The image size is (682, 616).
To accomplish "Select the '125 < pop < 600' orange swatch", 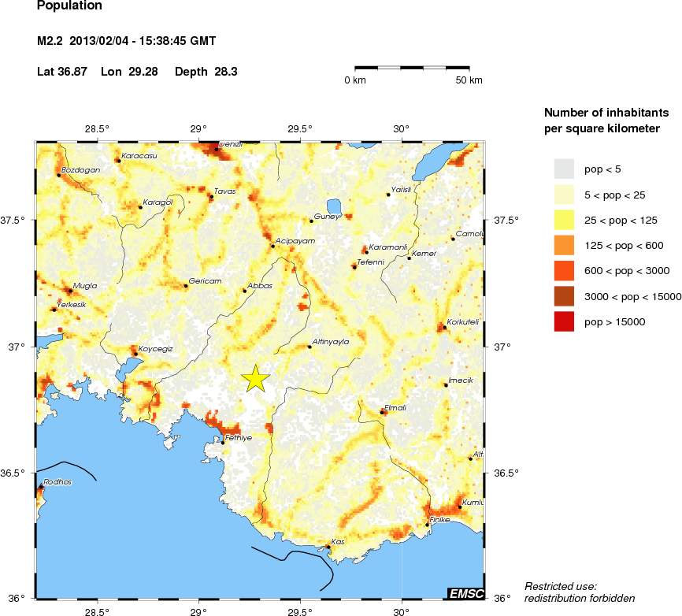I will click(565, 245).
